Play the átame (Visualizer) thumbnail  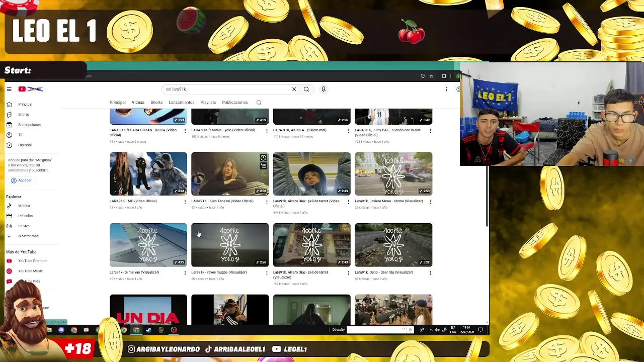[393, 174]
